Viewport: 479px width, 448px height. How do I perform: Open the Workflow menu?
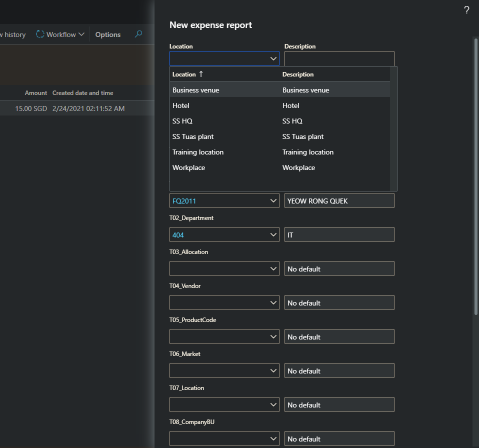click(60, 34)
